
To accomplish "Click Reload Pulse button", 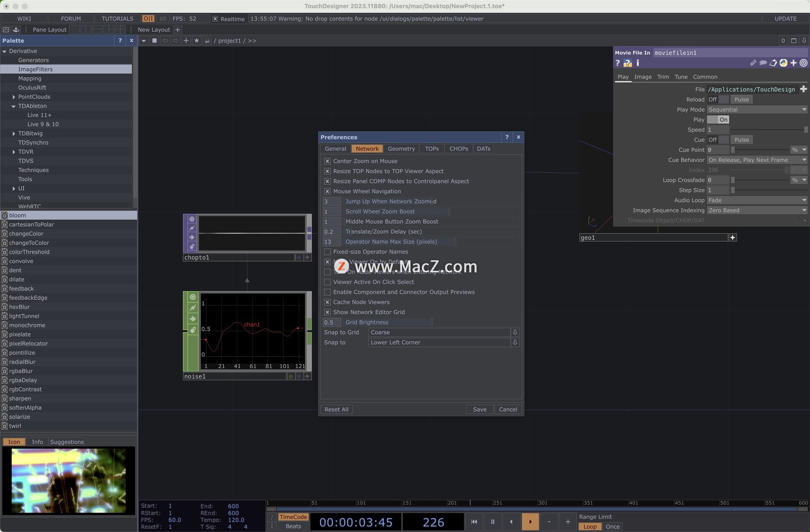I will [741, 100].
